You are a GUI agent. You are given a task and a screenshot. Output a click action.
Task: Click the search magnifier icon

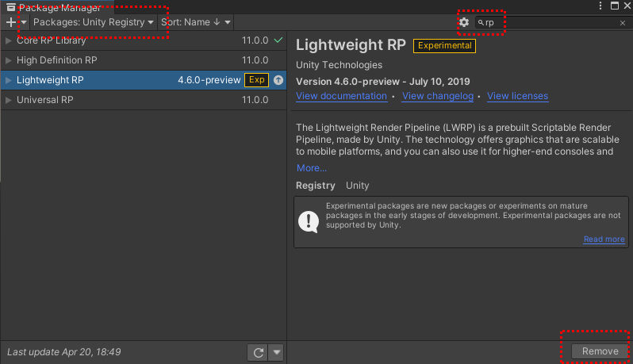click(481, 22)
